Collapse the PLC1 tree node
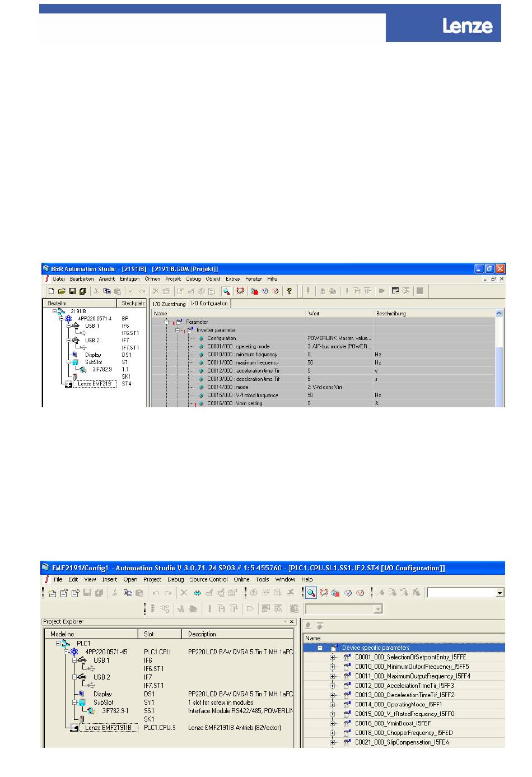532x777 pixels. click(x=58, y=644)
